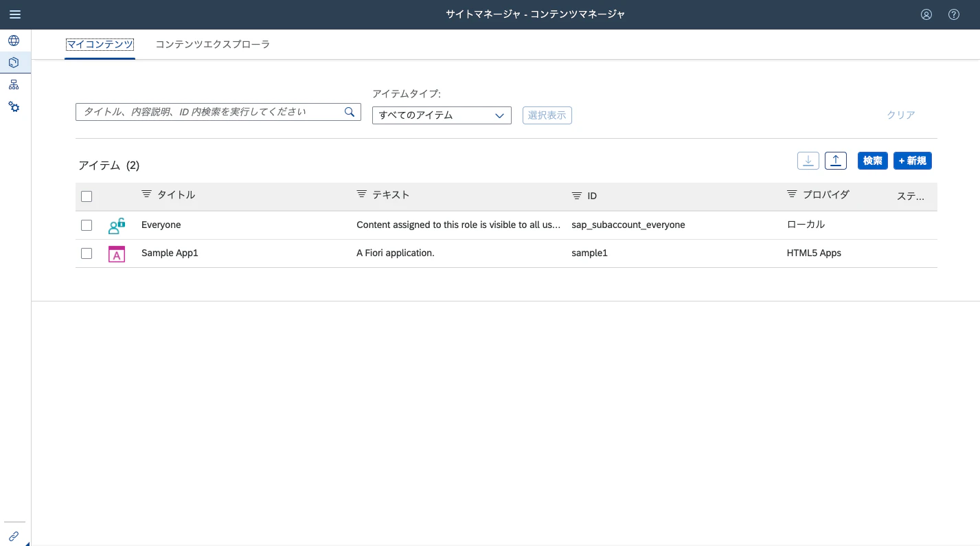Click the クリア link
Image resolution: width=980 pixels, height=546 pixels.
(x=901, y=115)
